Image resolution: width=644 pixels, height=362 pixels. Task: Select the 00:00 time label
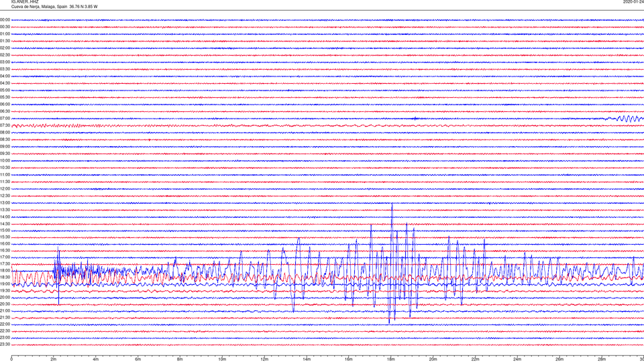pos(5,19)
